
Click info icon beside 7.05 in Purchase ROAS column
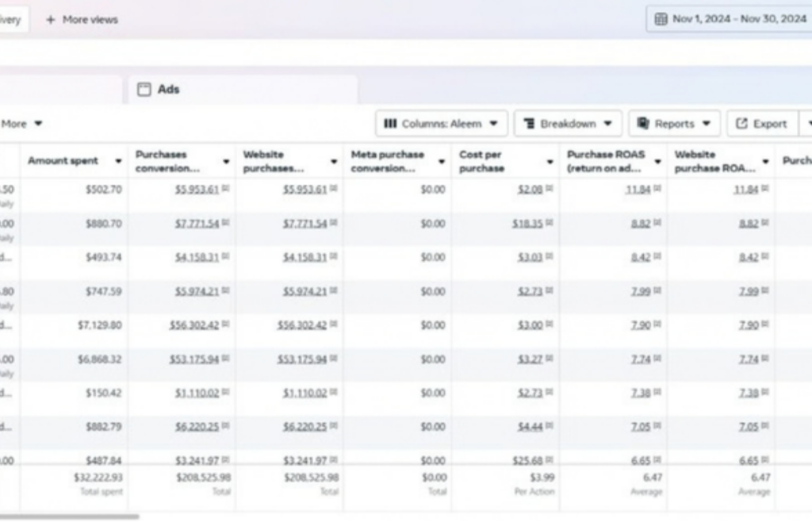pyautogui.click(x=657, y=426)
